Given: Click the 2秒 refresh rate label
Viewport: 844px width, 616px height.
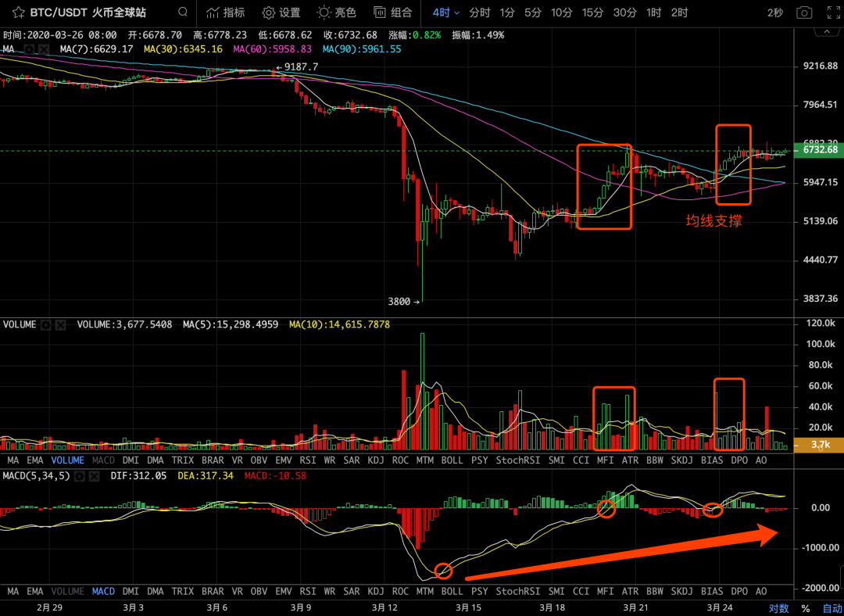Looking at the screenshot, I should pos(775,13).
